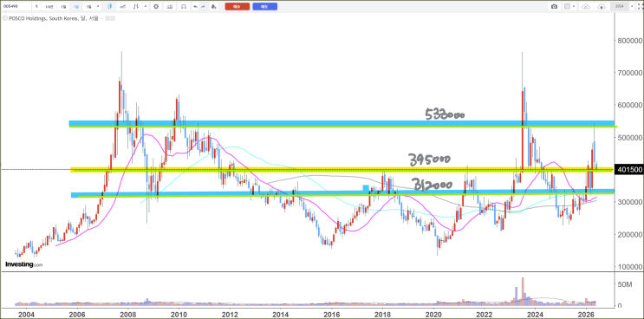644x319 pixels.
Task: Click the red buy button
Action: [x=237, y=7]
